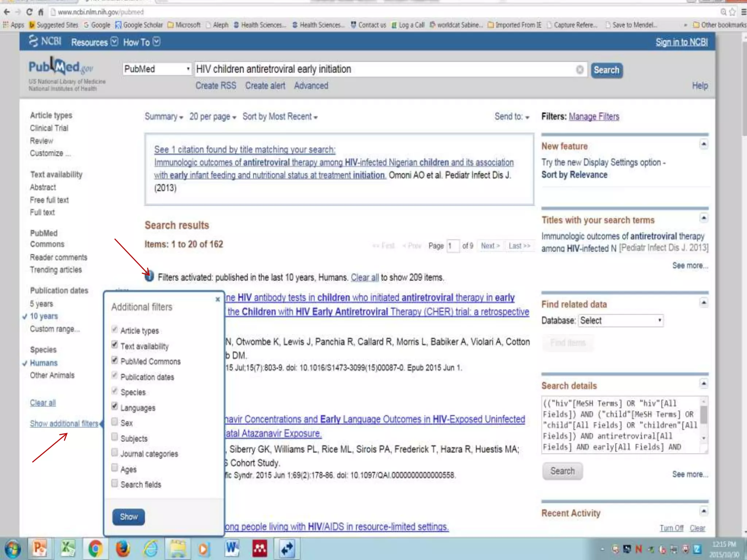Expand the Sort by Most Recent menu

pos(280,117)
